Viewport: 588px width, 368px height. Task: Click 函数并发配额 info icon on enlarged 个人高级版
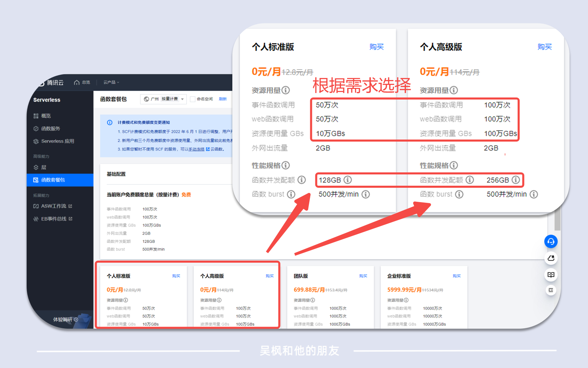click(x=470, y=180)
